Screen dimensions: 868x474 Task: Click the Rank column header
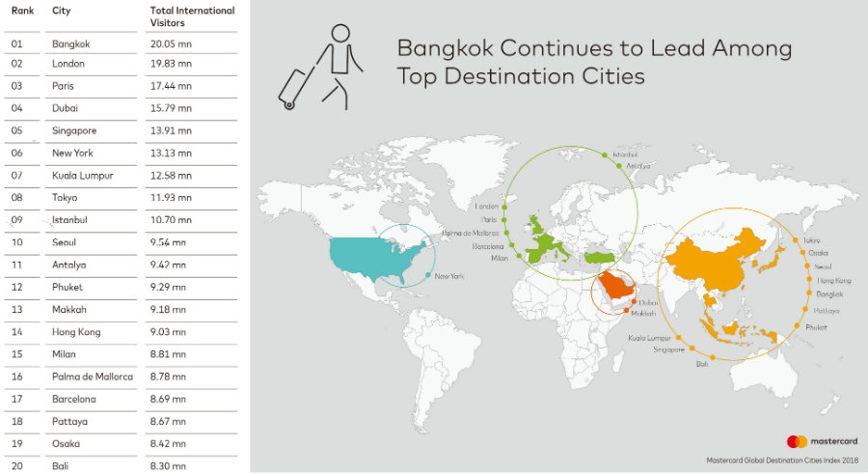(x=23, y=11)
